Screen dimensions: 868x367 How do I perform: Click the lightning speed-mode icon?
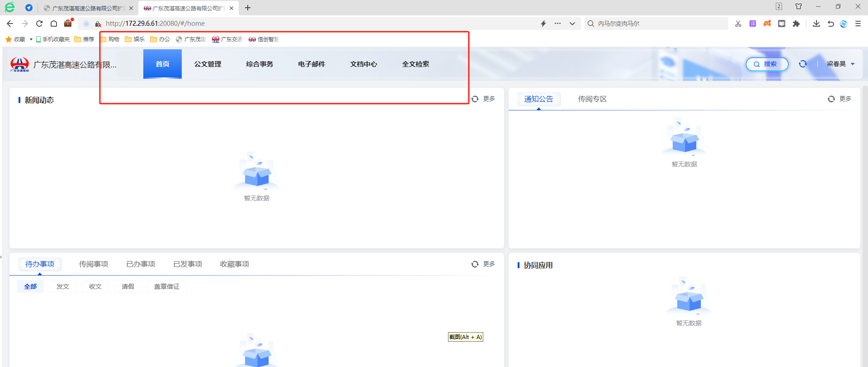543,24
